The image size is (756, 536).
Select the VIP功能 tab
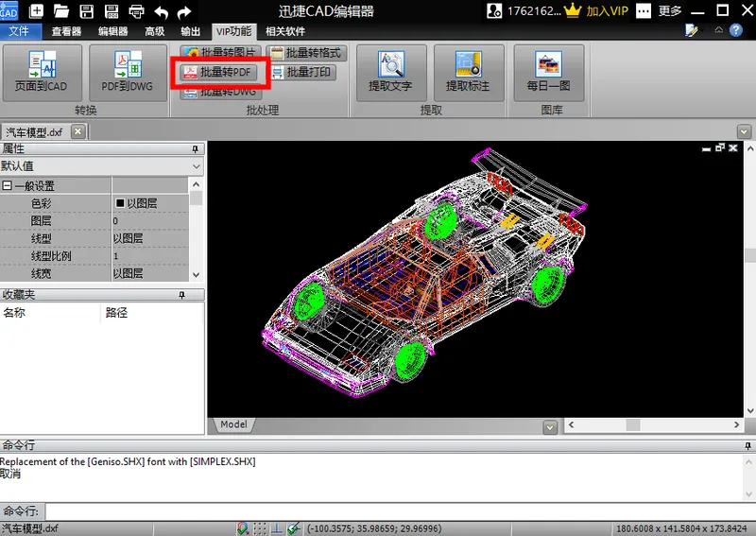[233, 31]
